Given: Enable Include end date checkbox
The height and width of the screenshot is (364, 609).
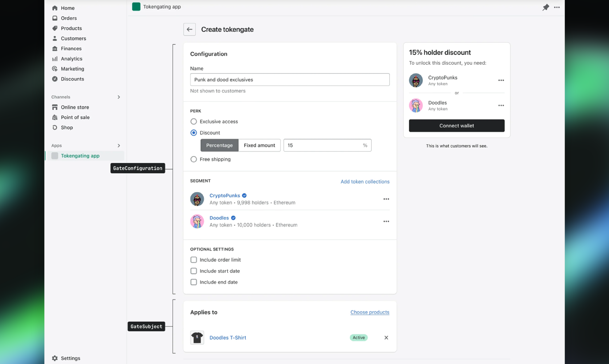Looking at the screenshot, I should 194,282.
